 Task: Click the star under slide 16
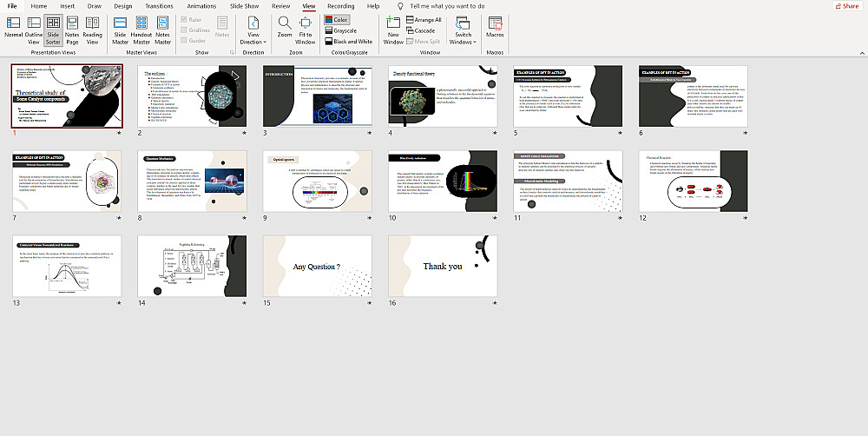coord(495,303)
